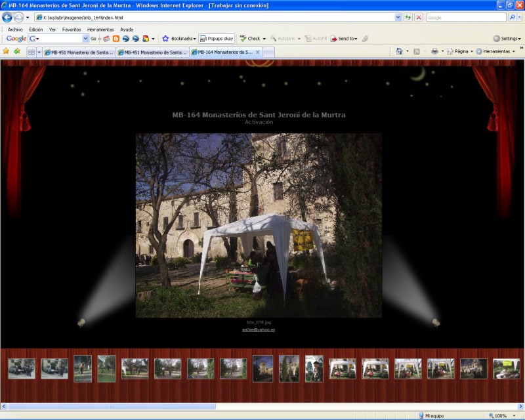Click the yellow Favorites Center star
525x420 pixels.
point(6,51)
